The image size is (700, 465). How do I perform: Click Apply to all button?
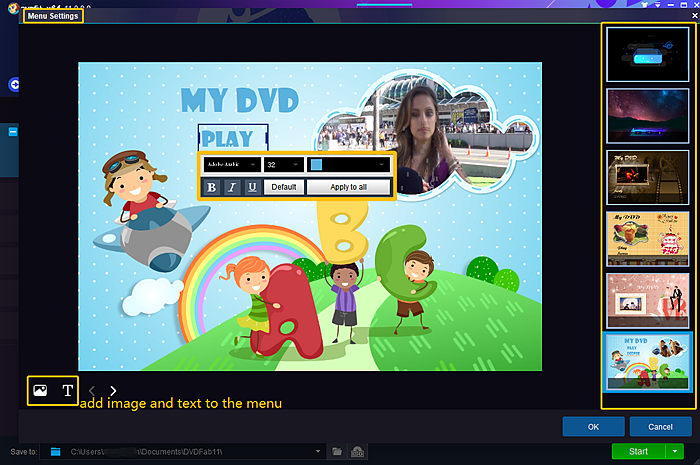click(348, 187)
